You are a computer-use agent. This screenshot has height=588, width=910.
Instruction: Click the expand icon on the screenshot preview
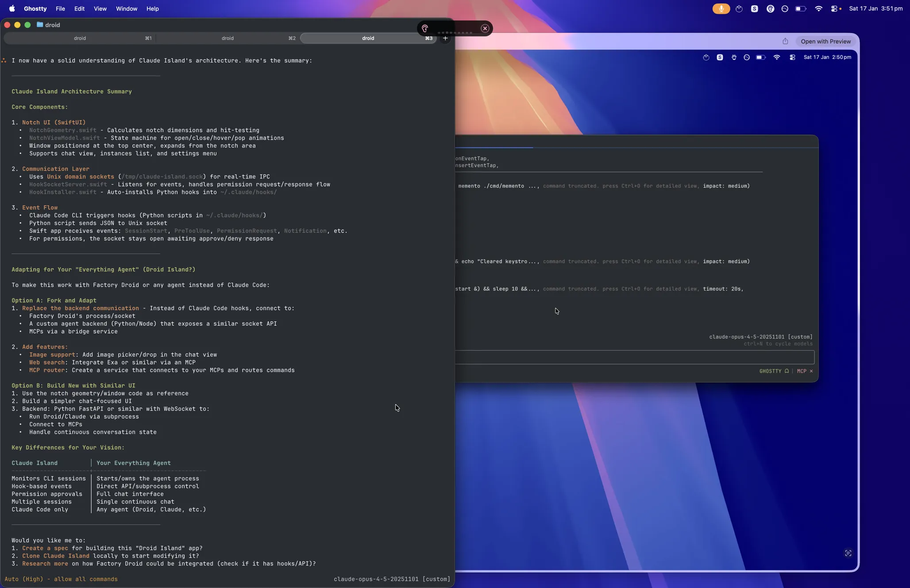click(848, 553)
